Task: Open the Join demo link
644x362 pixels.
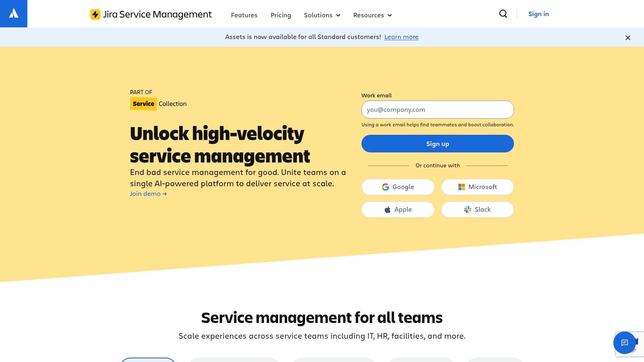Action: (x=148, y=194)
